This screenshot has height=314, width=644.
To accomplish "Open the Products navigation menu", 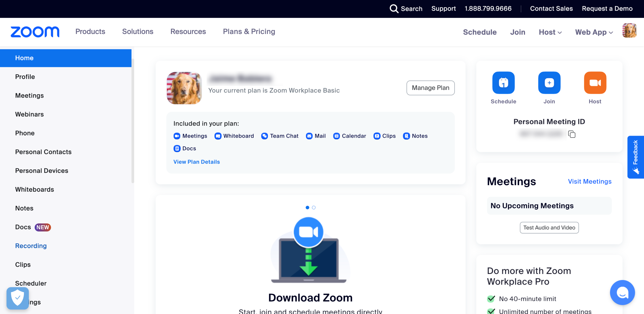I will 90,32.
